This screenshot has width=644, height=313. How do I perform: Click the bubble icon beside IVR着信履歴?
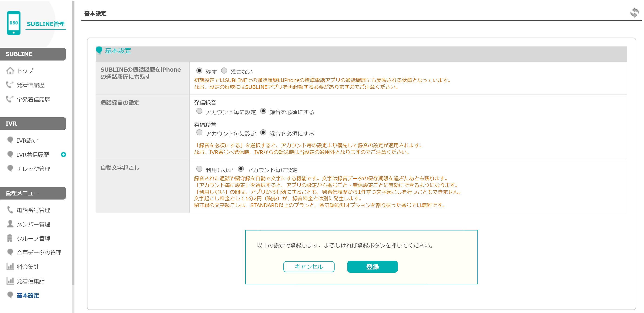(x=10, y=154)
